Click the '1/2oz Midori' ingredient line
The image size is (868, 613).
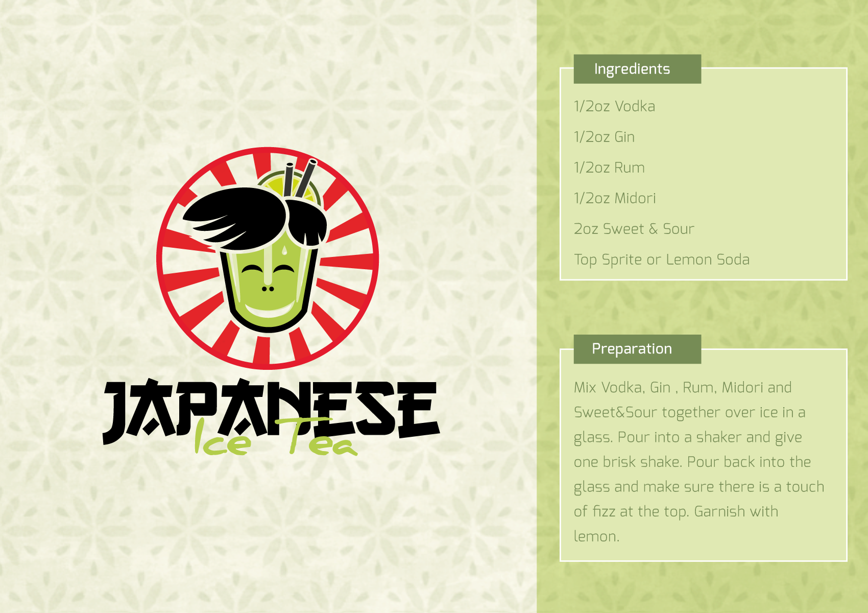tap(615, 198)
